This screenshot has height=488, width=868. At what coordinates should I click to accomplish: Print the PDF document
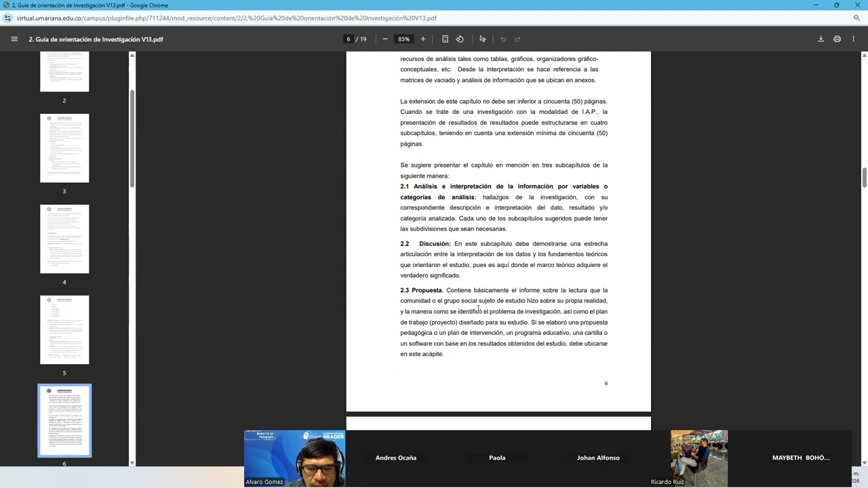(837, 39)
